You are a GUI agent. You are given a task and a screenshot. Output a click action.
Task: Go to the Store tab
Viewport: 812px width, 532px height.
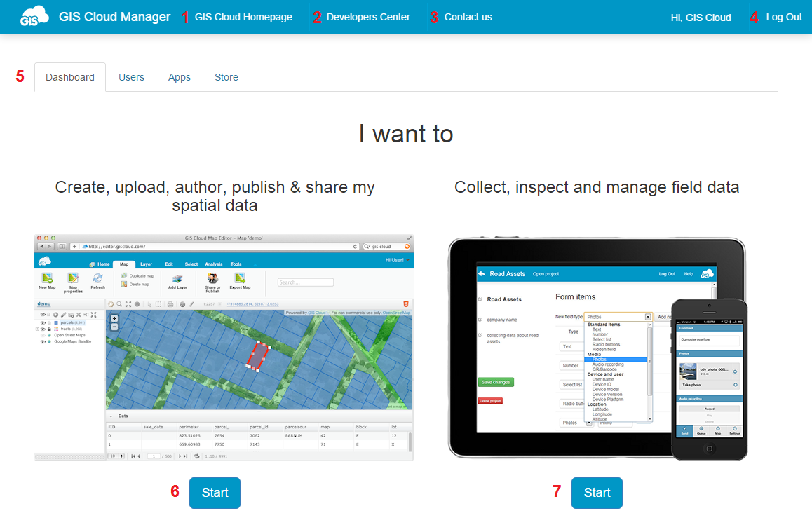(x=226, y=77)
